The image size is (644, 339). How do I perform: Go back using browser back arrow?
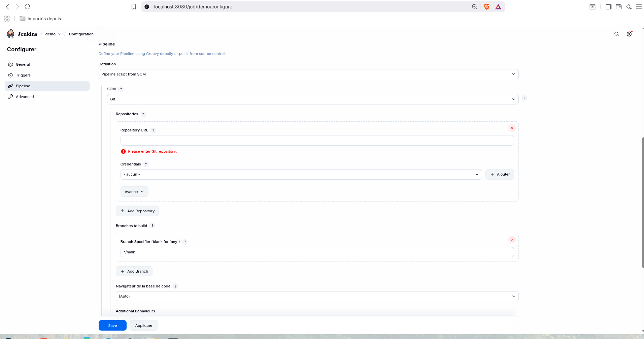click(7, 7)
